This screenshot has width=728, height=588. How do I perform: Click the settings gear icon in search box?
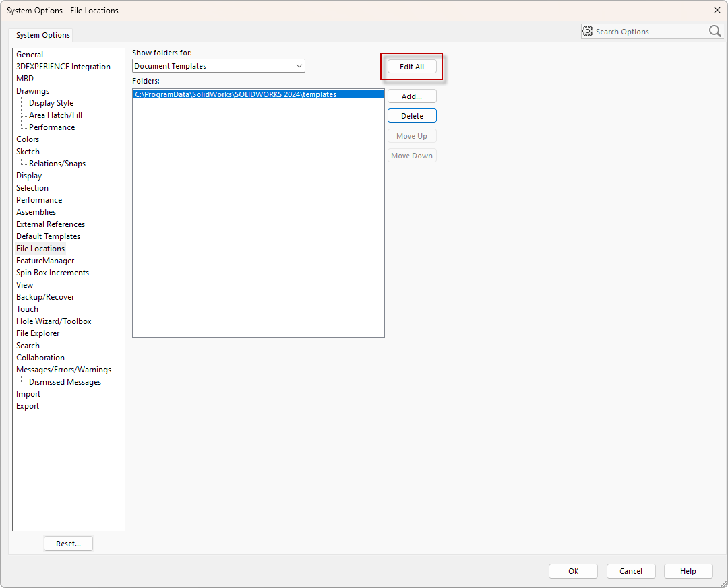(x=587, y=31)
